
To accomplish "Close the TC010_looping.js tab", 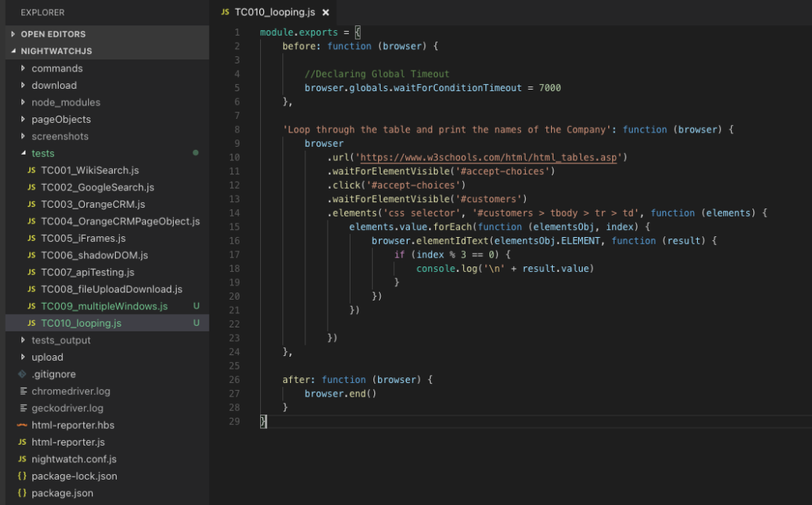I will click(x=326, y=13).
